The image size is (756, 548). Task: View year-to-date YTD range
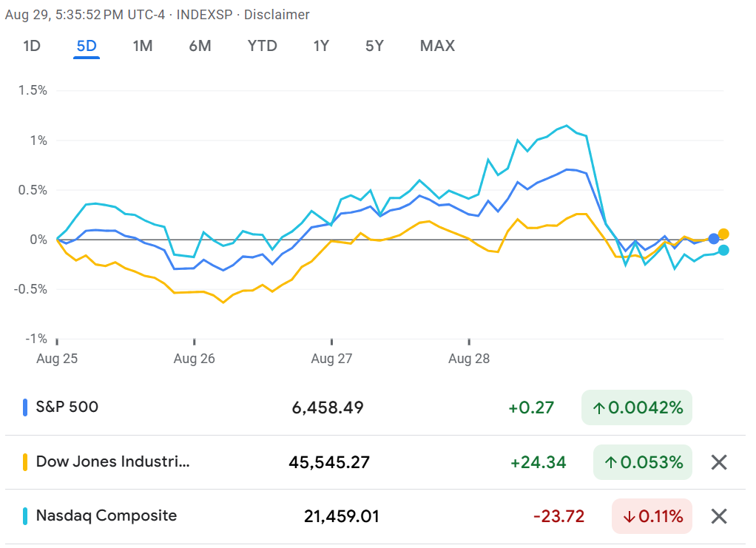(263, 46)
